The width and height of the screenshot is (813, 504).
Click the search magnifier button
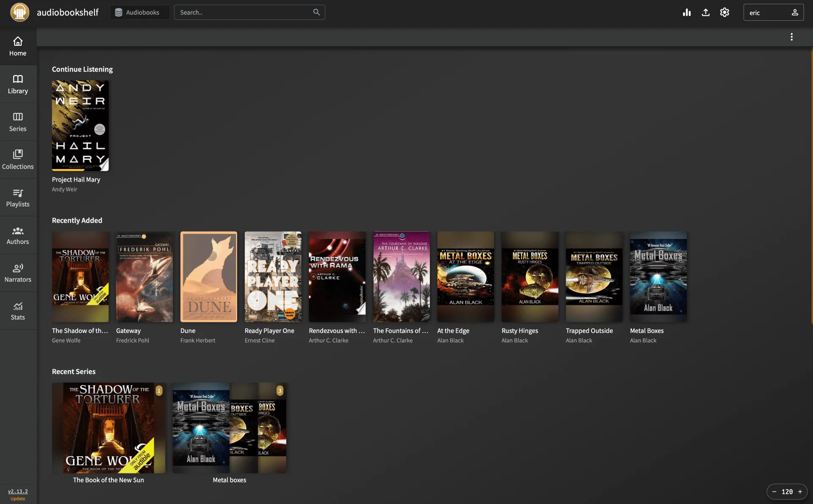(x=316, y=12)
